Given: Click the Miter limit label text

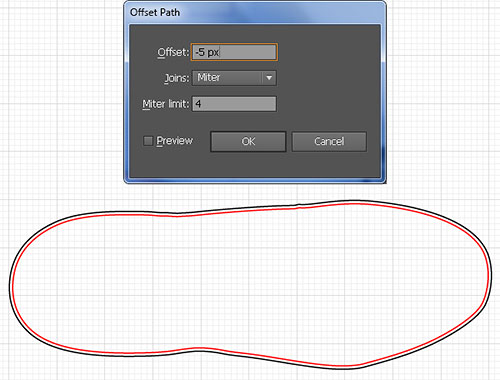Looking at the screenshot, I should click(x=166, y=104).
